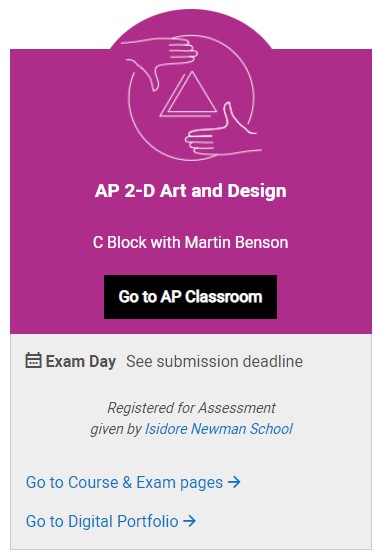This screenshot has height=554, width=380.
Task: Click the C Block with Martin Benson text
Action: (x=190, y=242)
